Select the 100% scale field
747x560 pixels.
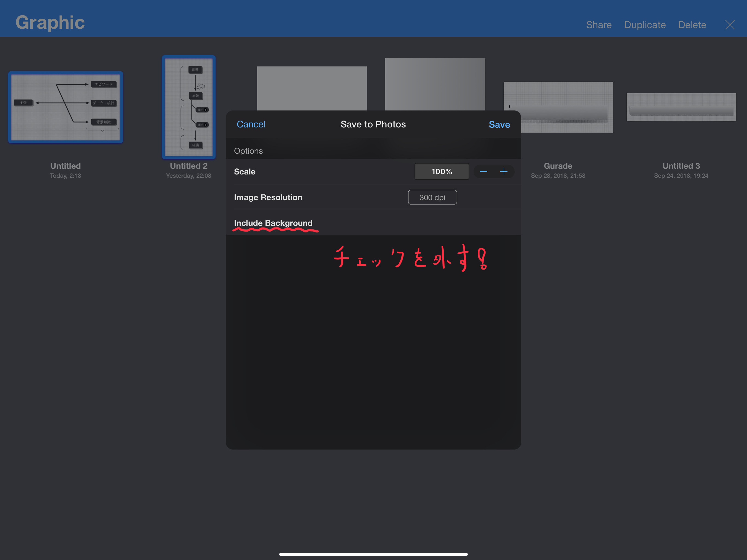click(x=441, y=171)
